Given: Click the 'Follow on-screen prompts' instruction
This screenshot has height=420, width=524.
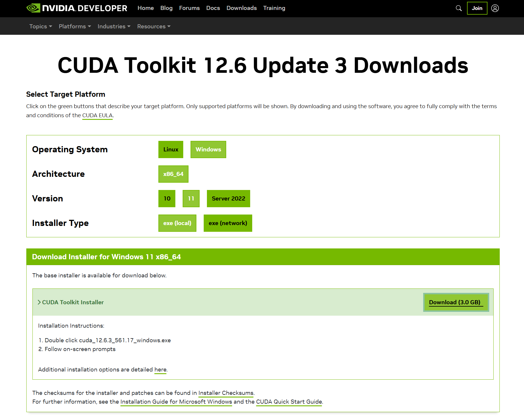Looking at the screenshot, I should (x=80, y=349).
